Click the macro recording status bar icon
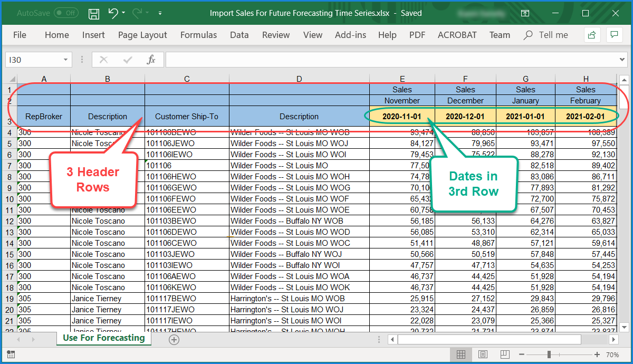The height and width of the screenshot is (364, 633). click(11, 355)
